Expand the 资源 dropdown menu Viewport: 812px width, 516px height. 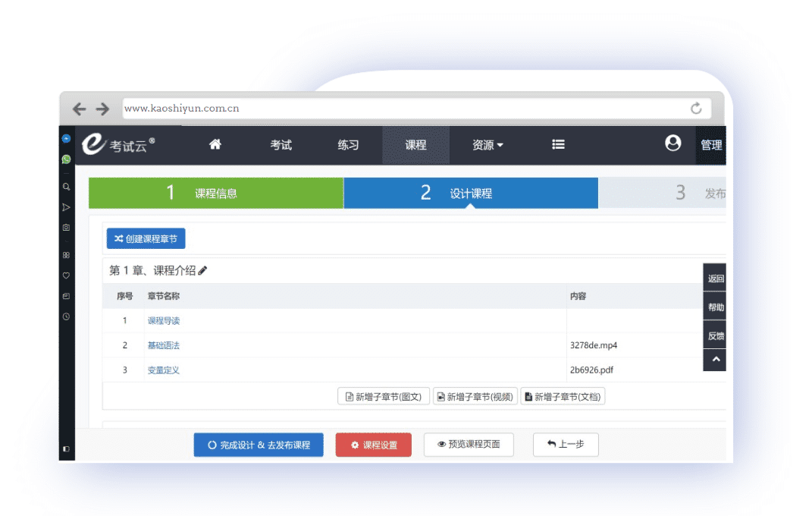click(x=487, y=145)
